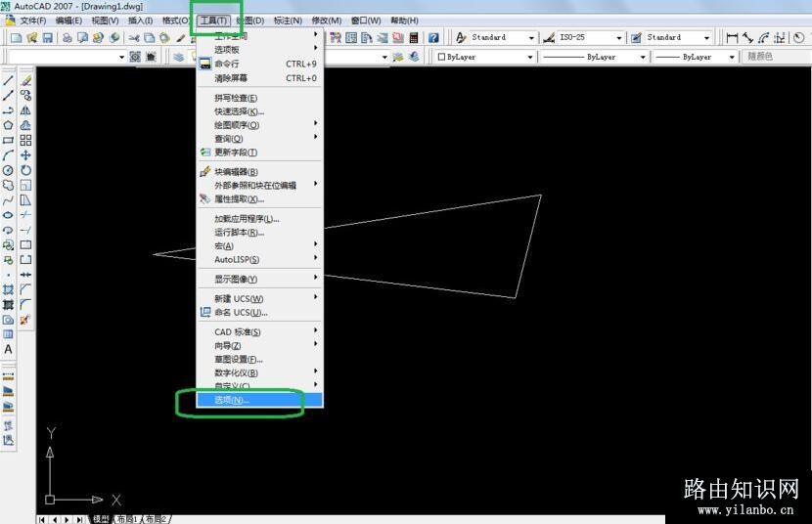
Task: Select the Rotate modify tool
Action: (x=25, y=170)
